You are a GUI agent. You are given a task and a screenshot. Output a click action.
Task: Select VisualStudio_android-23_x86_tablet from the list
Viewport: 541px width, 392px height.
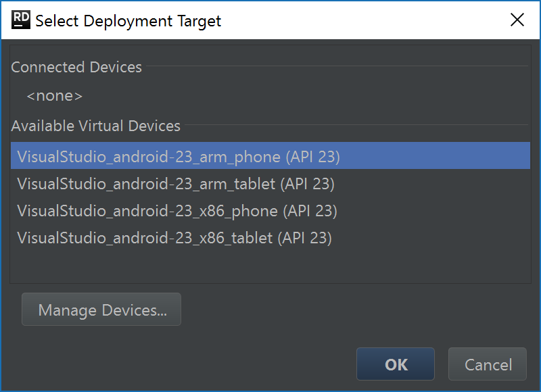click(270, 237)
